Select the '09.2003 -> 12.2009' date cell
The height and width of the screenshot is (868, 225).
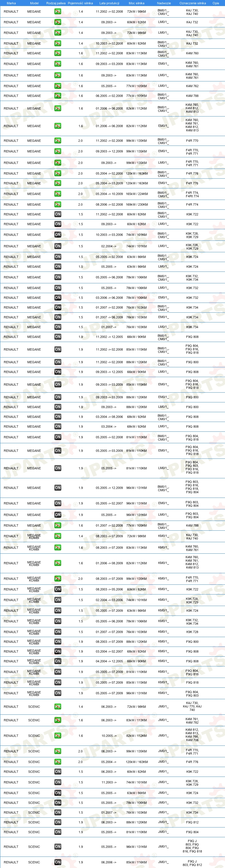point(109,151)
